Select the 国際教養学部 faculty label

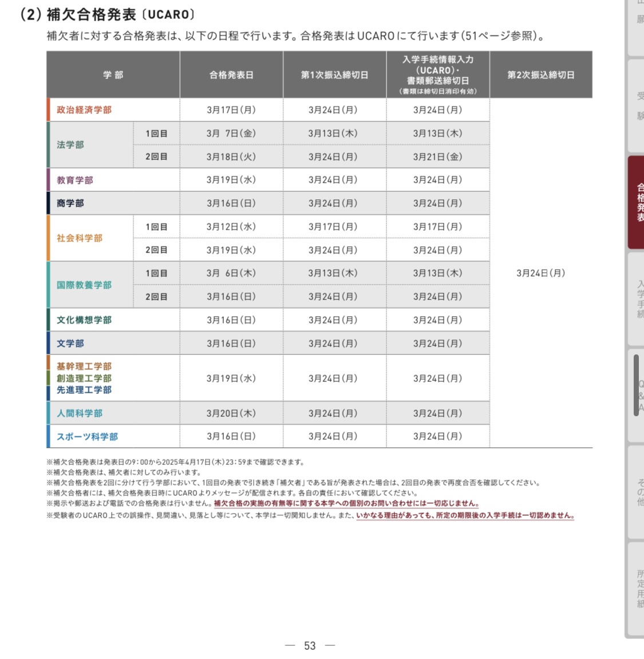(x=84, y=285)
